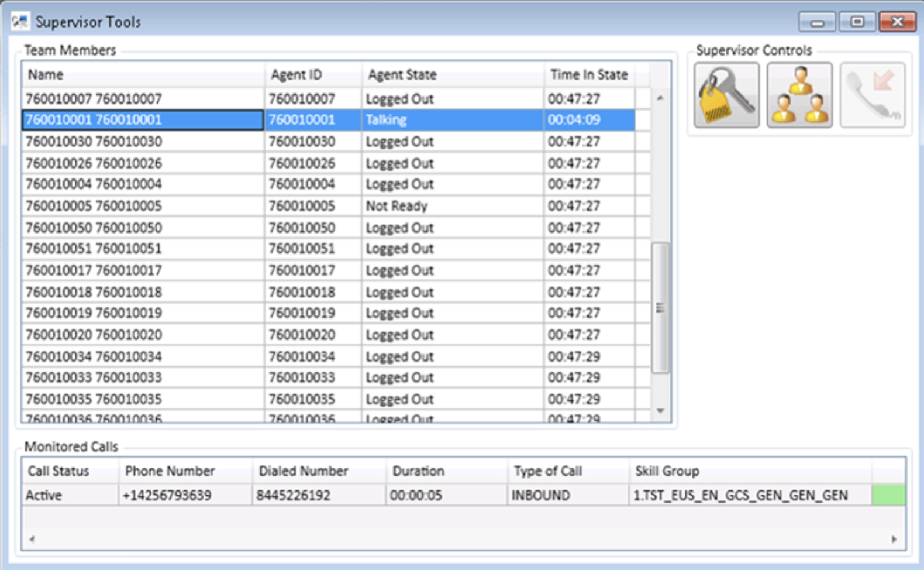The height and width of the screenshot is (570, 924).
Task: Click the Call Status column header
Action: point(71,471)
